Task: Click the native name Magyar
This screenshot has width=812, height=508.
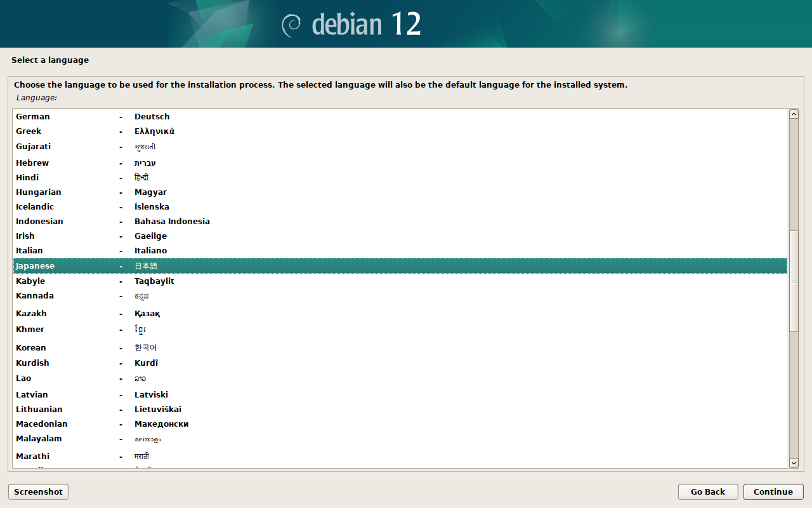Action: (x=150, y=192)
